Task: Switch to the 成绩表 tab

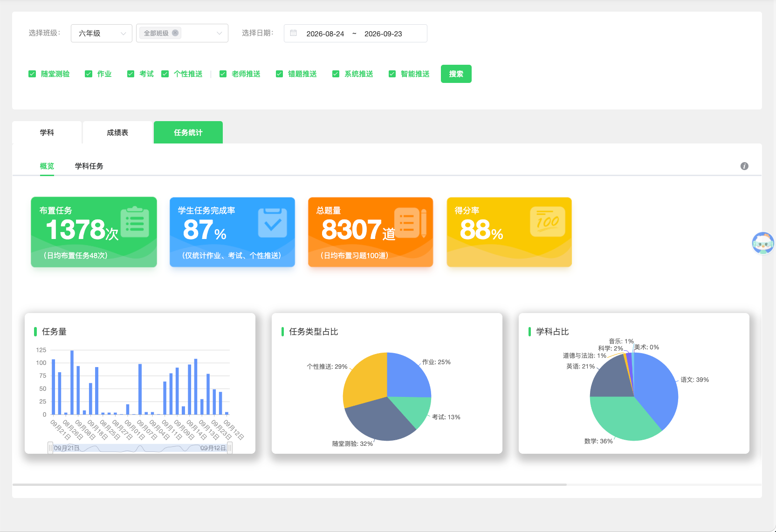Action: point(117,132)
